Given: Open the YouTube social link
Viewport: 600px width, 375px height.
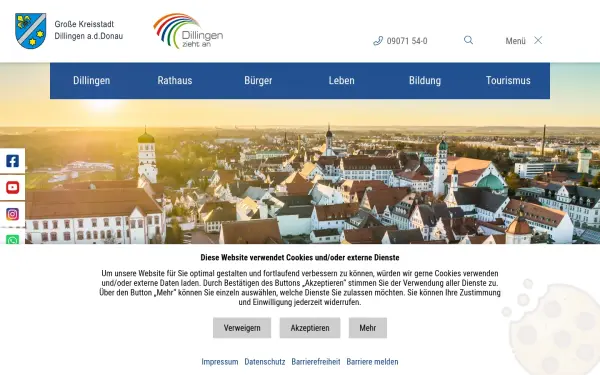Looking at the screenshot, I should pyautogui.click(x=13, y=188).
